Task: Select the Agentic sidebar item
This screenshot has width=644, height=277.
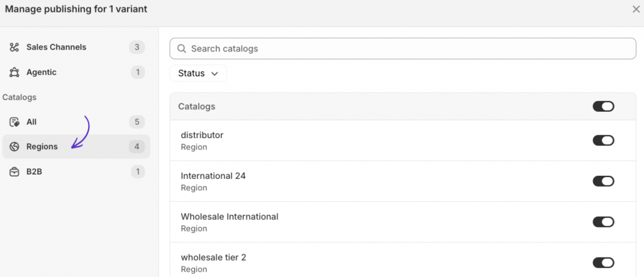Action: click(76, 73)
